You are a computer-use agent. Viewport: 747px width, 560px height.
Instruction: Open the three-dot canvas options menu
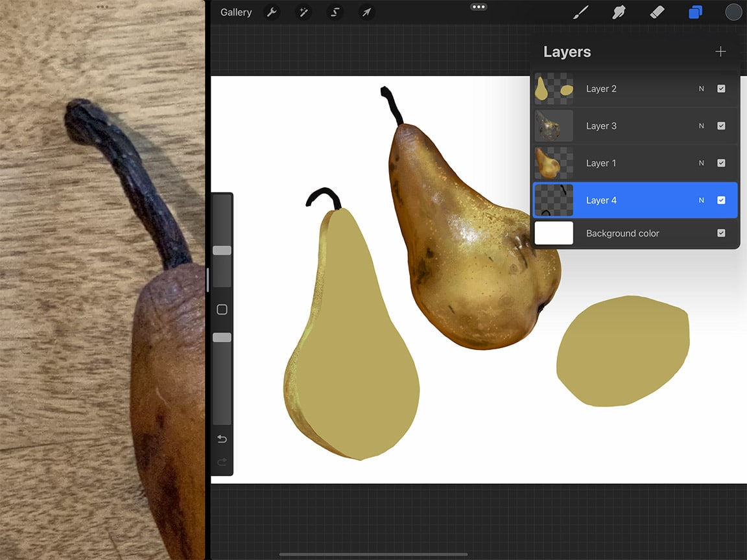[478, 6]
